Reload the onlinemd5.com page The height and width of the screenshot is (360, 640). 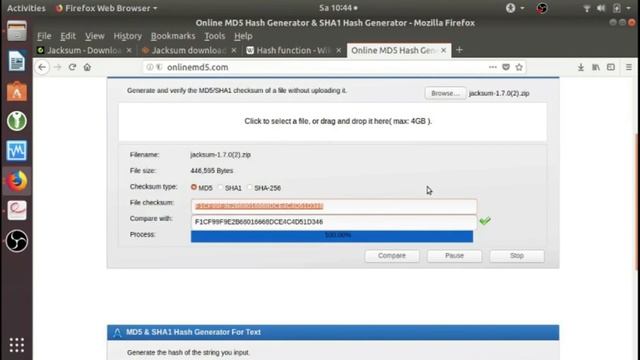click(72, 67)
